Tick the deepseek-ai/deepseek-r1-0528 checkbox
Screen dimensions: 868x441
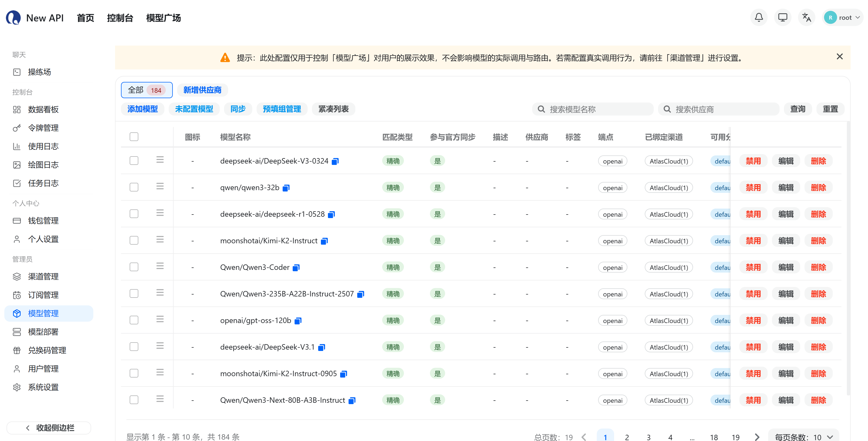pos(134,214)
